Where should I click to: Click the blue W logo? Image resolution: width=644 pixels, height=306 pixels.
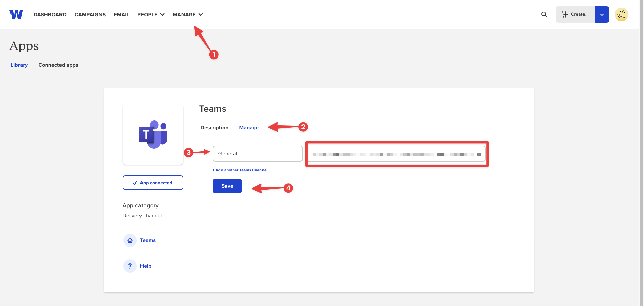pos(16,14)
